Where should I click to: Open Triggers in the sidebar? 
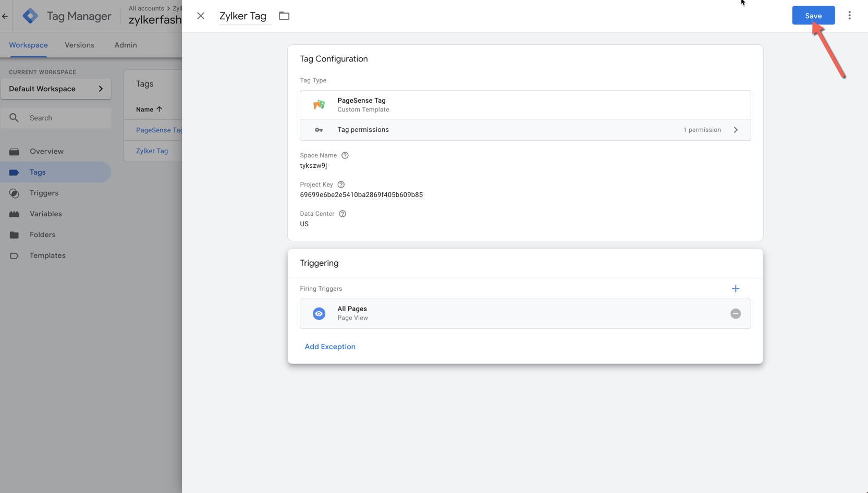[x=55, y=193]
